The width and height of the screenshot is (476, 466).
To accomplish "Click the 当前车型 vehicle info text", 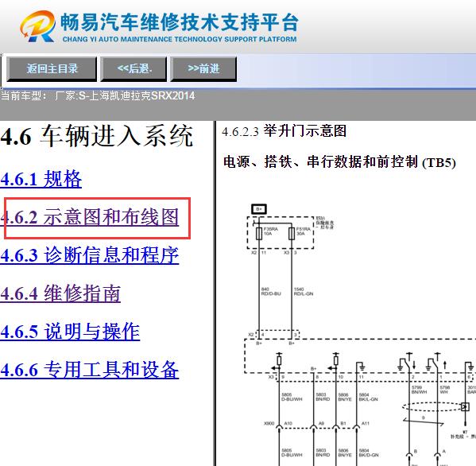I will coord(98,95).
